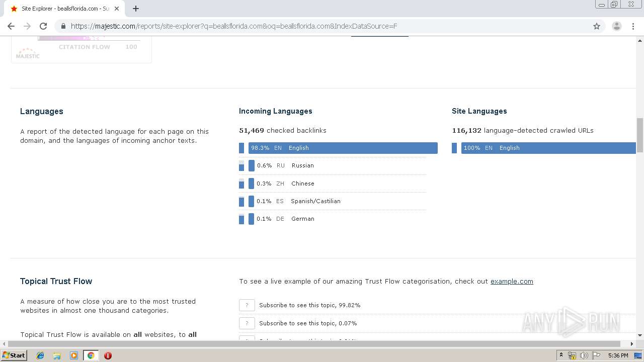The height and width of the screenshot is (362, 644).
Task: Open the Chrome three-dot menu
Action: point(633,26)
